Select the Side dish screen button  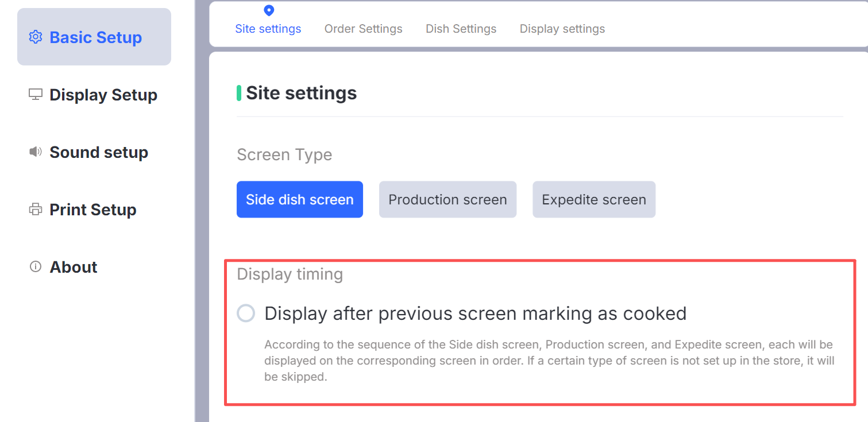pos(299,200)
